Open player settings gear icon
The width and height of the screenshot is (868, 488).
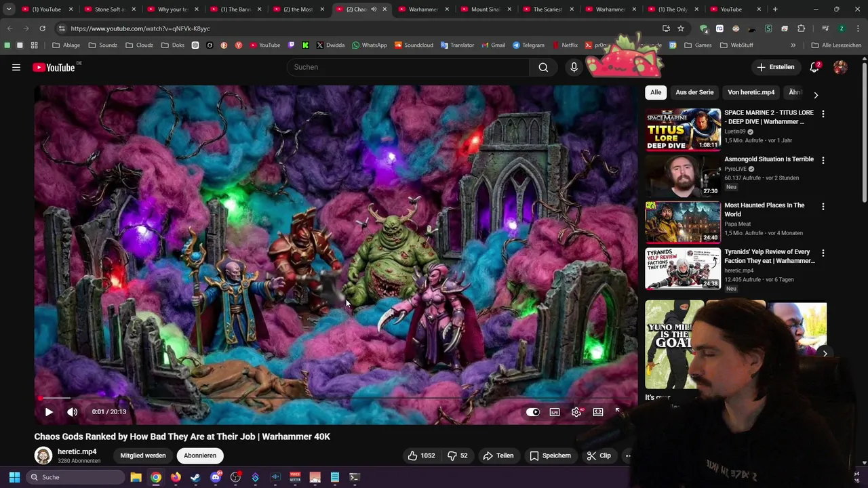tap(576, 412)
